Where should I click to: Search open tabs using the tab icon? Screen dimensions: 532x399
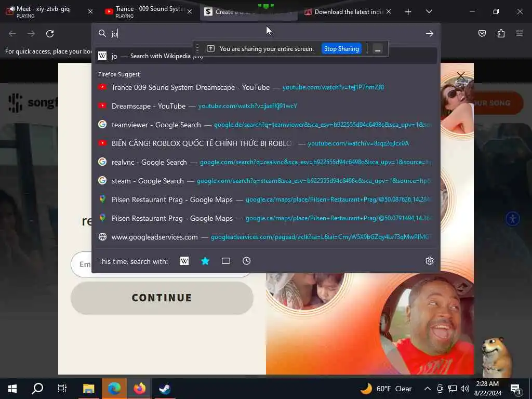pyautogui.click(x=225, y=261)
